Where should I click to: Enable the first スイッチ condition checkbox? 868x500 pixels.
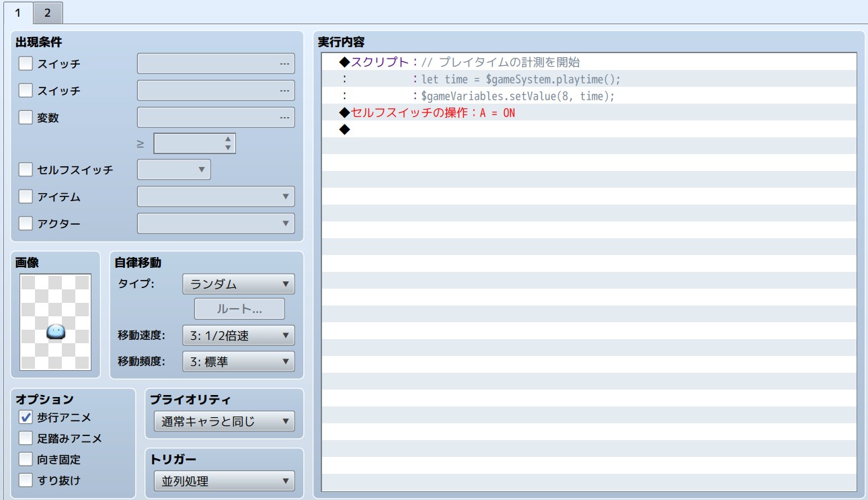tap(26, 64)
